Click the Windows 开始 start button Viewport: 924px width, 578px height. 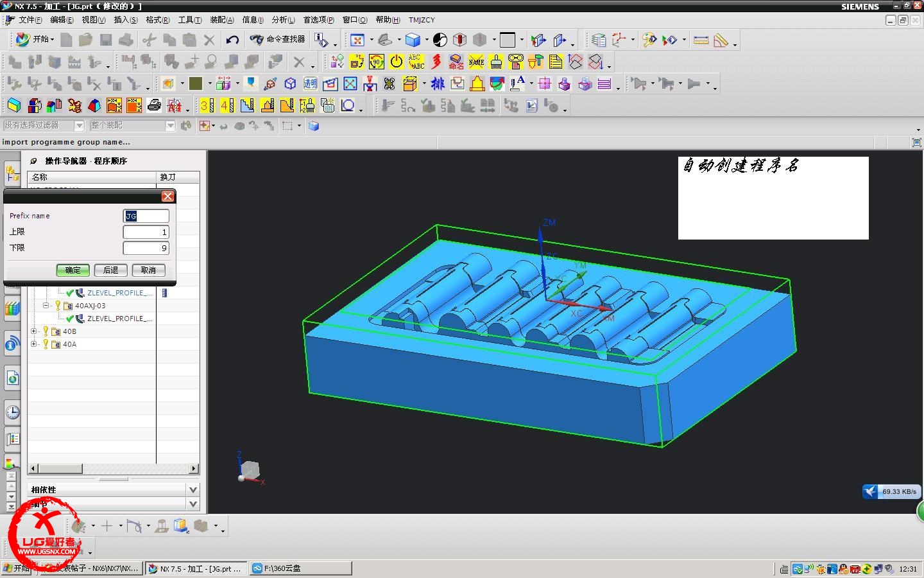click(x=17, y=568)
